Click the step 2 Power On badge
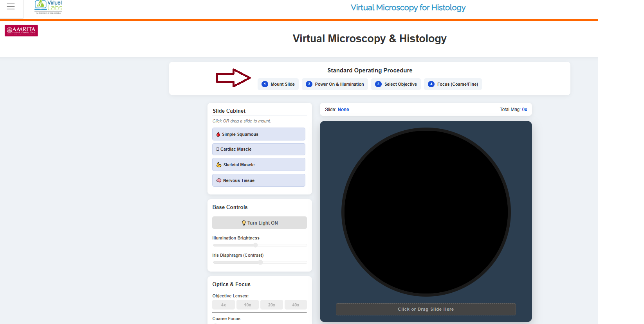 pyautogui.click(x=335, y=84)
